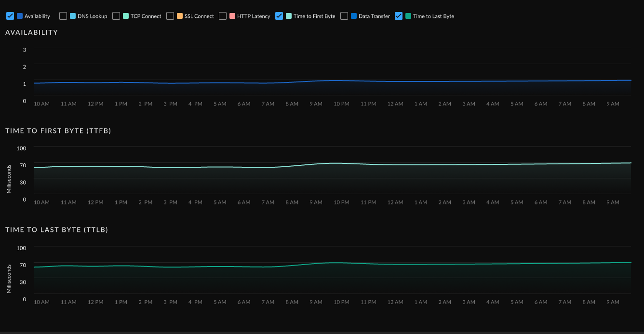Click the TCP Connect mint swatch
This screenshot has height=334, width=644.
point(126,16)
